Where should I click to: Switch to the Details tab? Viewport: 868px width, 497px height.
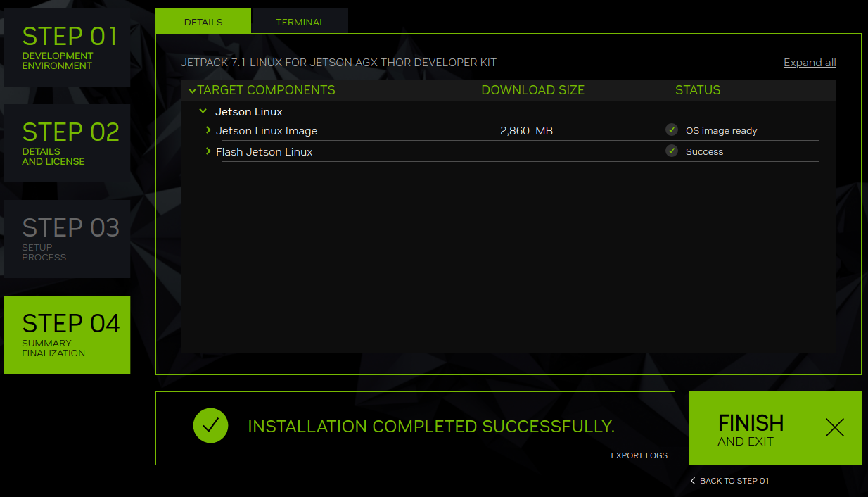point(203,21)
